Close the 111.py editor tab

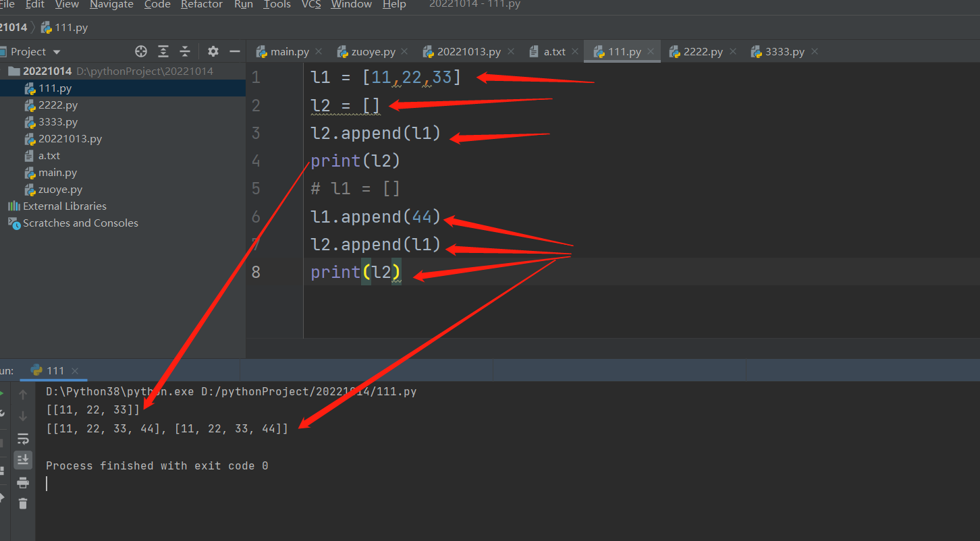(651, 51)
